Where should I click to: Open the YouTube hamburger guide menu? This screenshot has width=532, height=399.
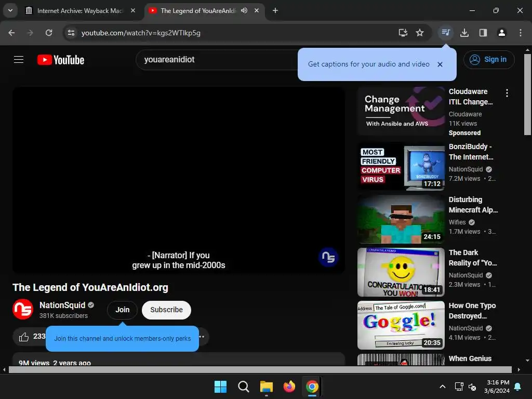tap(19, 60)
